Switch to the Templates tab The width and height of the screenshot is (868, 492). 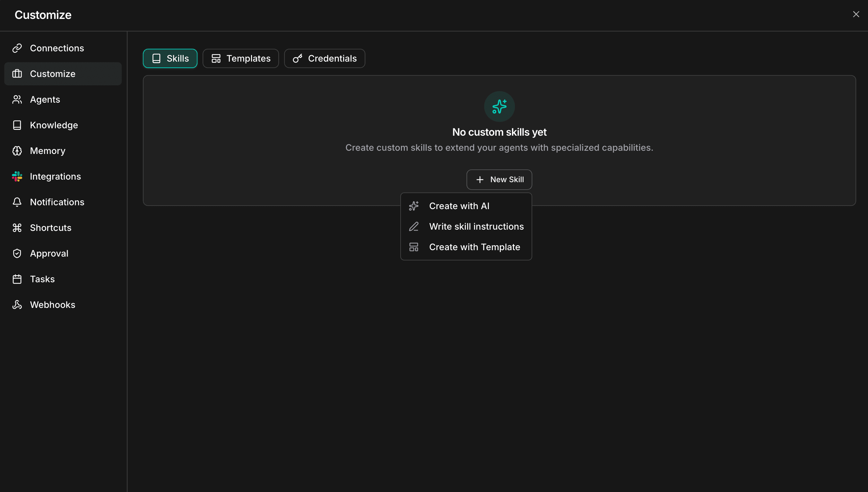pos(240,58)
